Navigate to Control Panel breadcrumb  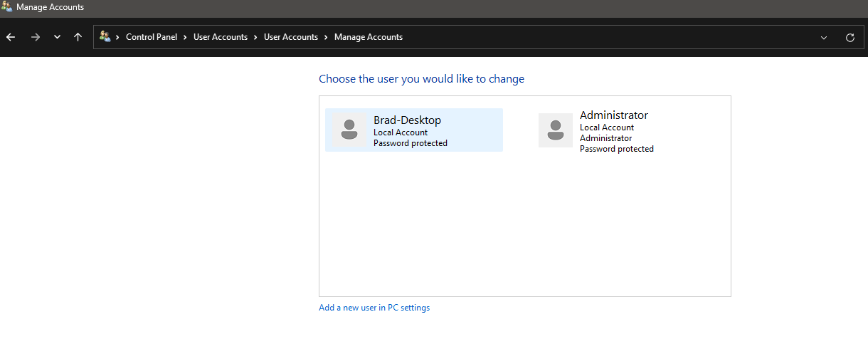coord(152,37)
